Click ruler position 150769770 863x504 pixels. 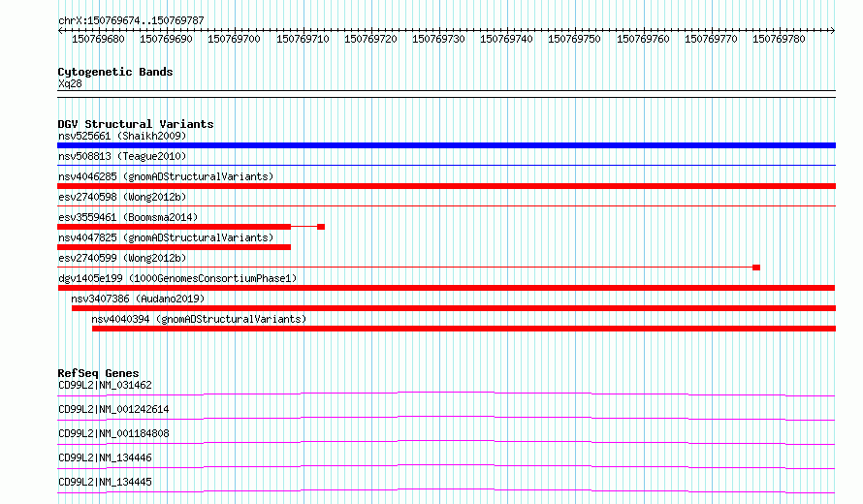tap(711, 39)
